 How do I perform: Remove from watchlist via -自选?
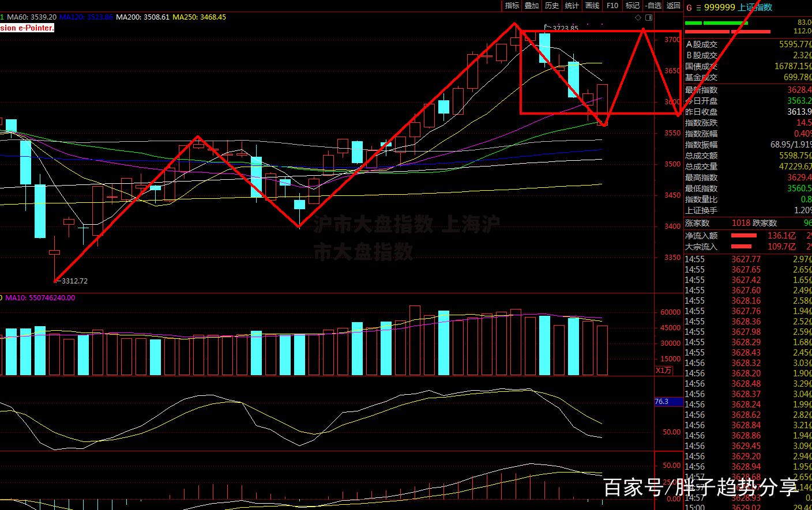click(x=653, y=6)
